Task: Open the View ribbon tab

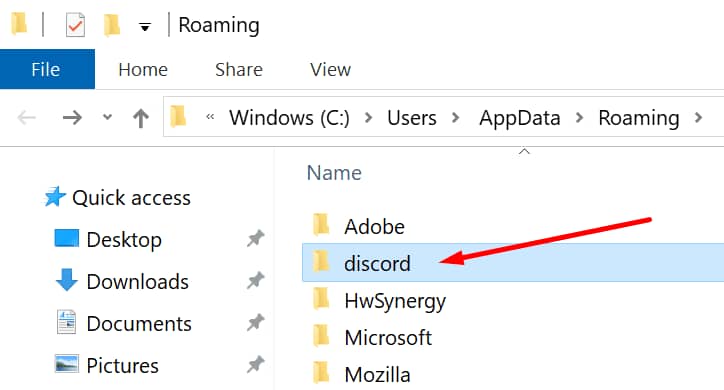Action: click(x=330, y=70)
